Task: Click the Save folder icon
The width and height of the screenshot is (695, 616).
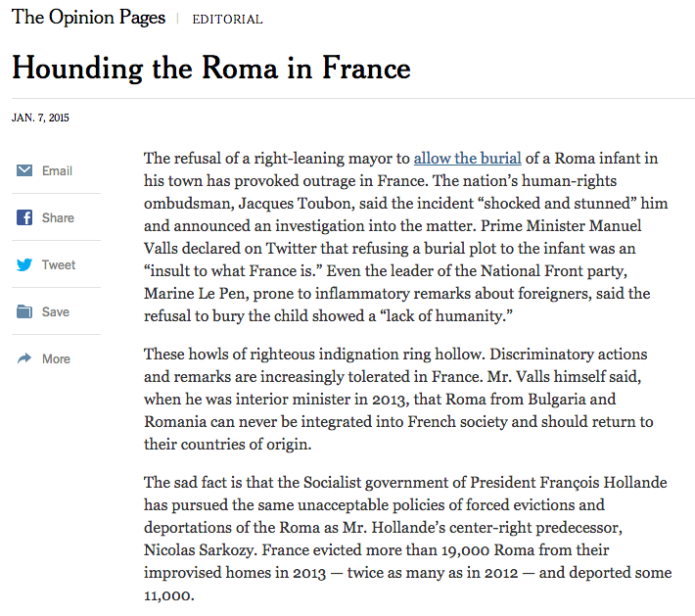Action: point(25,311)
